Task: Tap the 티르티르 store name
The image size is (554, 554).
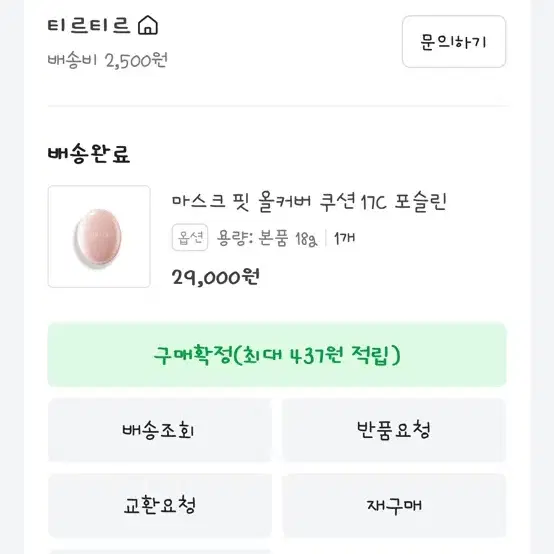Action: pyautogui.click(x=89, y=25)
